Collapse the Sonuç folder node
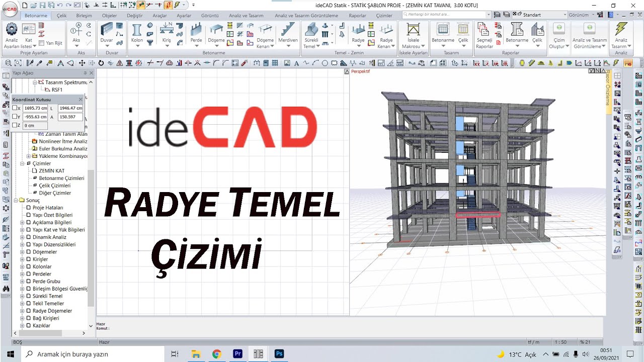Screen dimensions: 644x362 point(16,200)
